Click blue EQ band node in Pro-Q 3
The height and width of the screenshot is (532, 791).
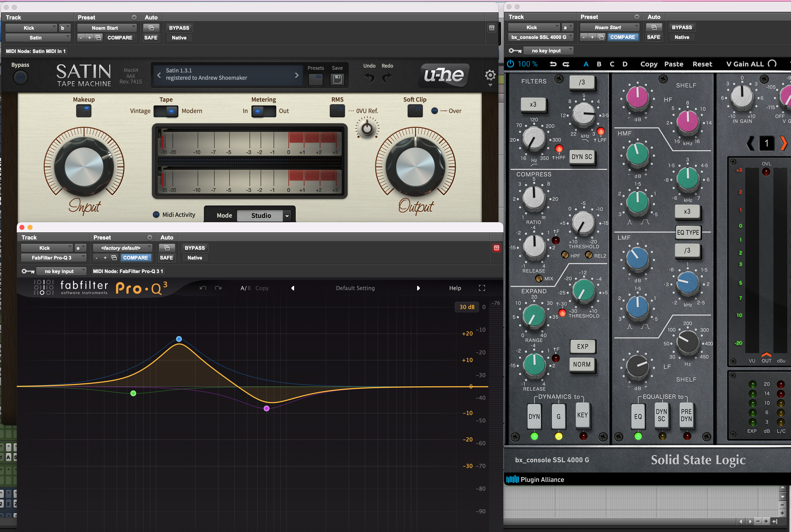(x=179, y=339)
